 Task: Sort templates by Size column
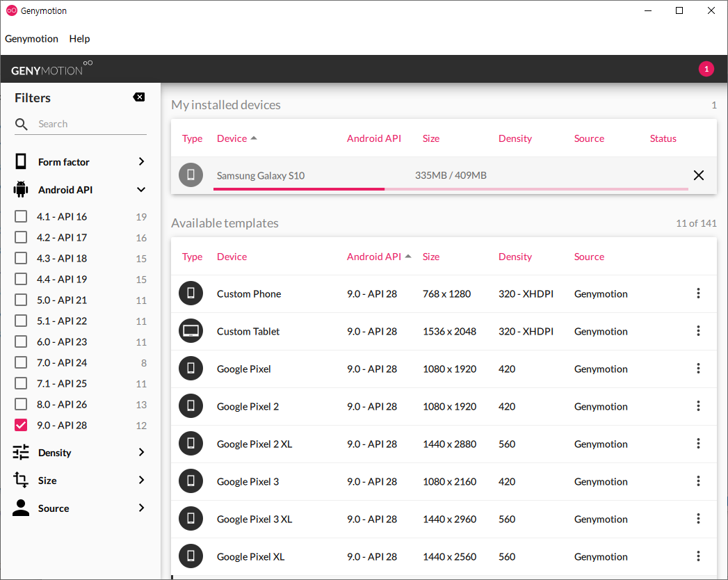pyautogui.click(x=431, y=257)
